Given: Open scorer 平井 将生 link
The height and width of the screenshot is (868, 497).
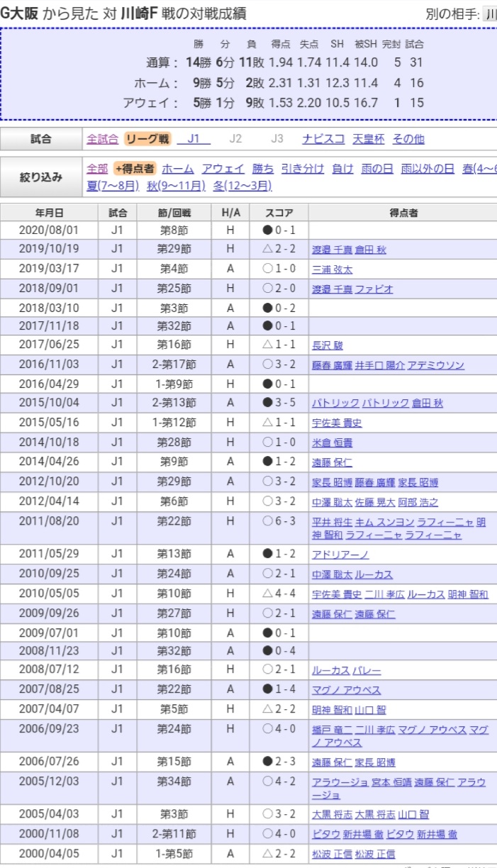Looking at the screenshot, I should (333, 522).
